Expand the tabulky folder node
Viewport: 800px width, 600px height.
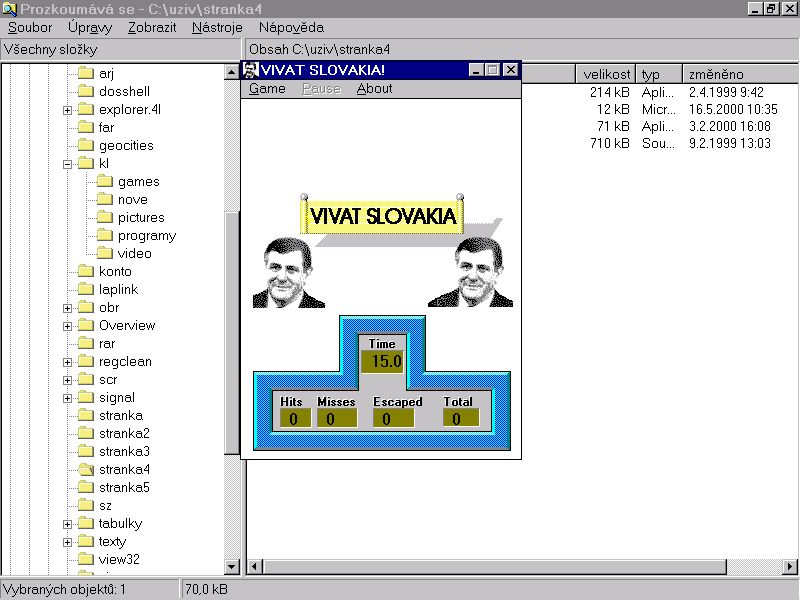coord(68,523)
